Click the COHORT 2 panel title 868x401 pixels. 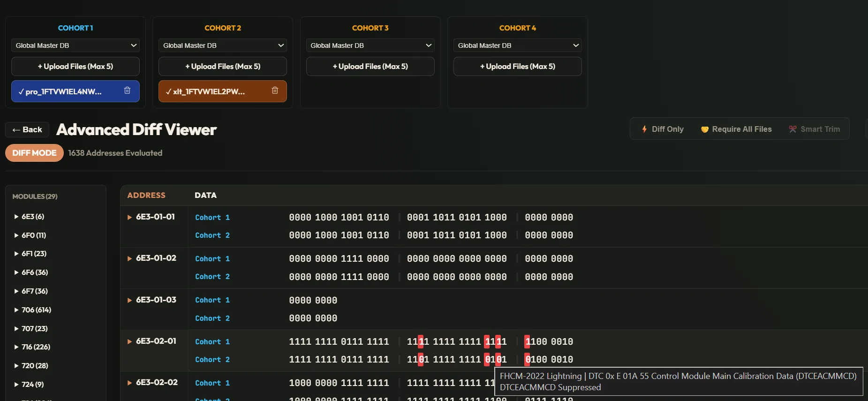223,28
